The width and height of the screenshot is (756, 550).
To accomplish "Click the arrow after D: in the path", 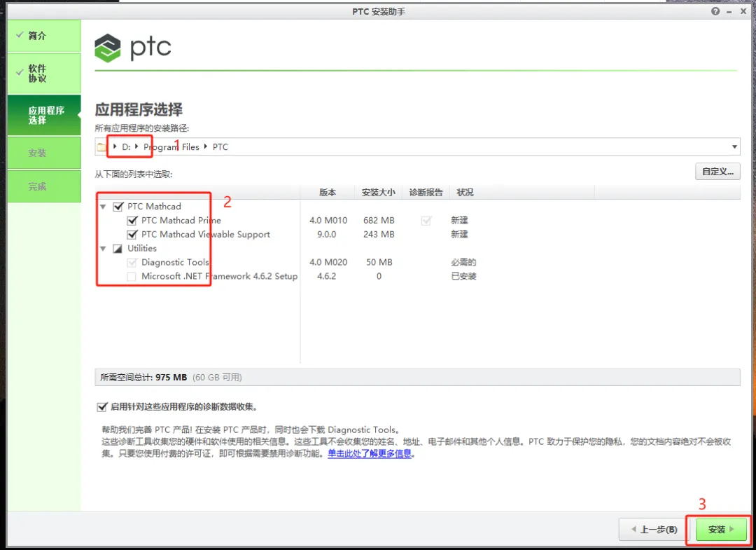I will click(136, 146).
